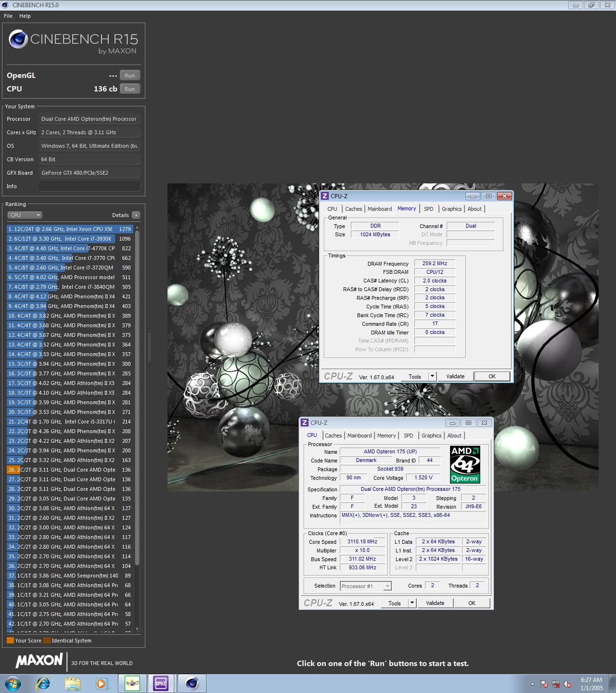Click CPU-Z Memory window title icon
The width and height of the screenshot is (616, 693).
point(325,196)
